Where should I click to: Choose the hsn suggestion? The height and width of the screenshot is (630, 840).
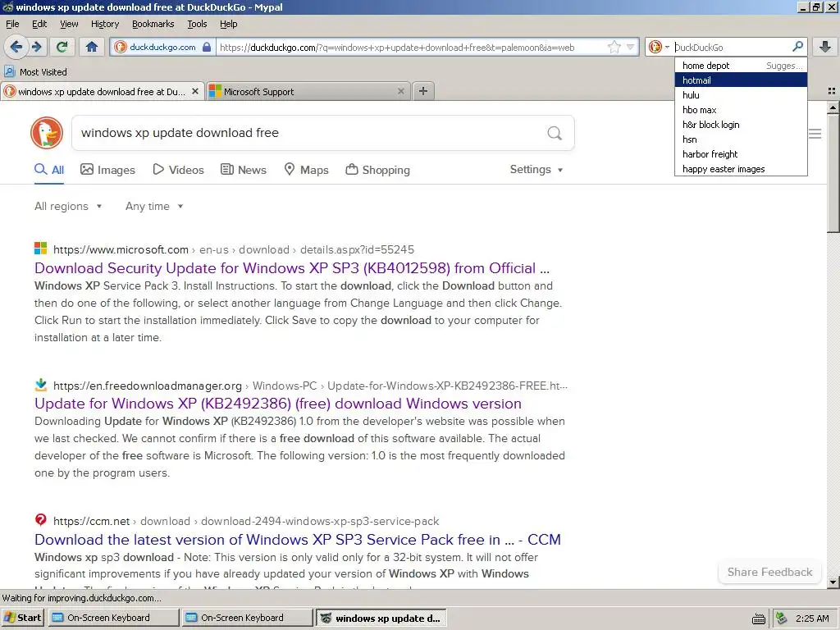[x=741, y=139]
